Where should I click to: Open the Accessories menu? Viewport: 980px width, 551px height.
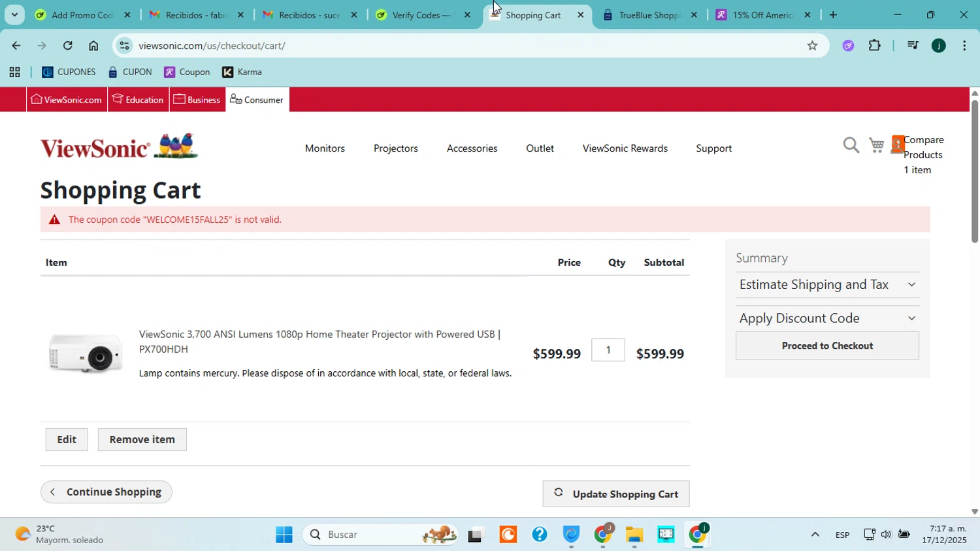coord(472,148)
